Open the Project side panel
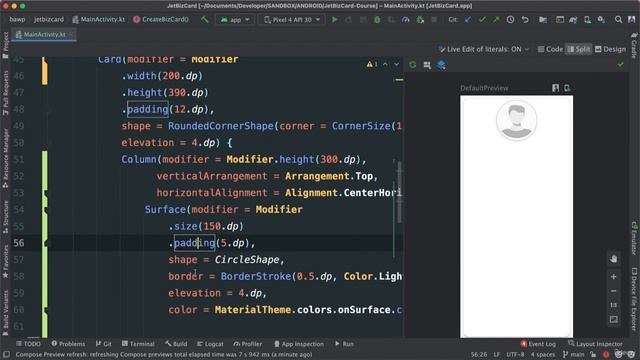Image resolution: width=640 pixels, height=360 pixels. click(5, 45)
